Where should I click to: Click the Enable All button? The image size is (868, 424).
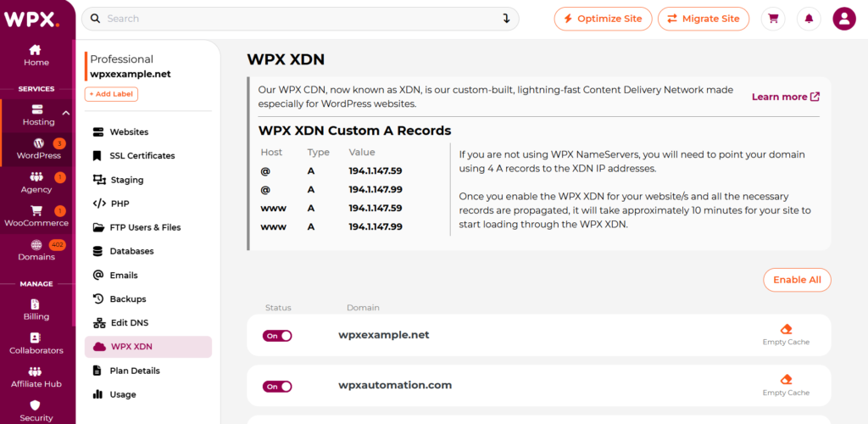(x=797, y=280)
